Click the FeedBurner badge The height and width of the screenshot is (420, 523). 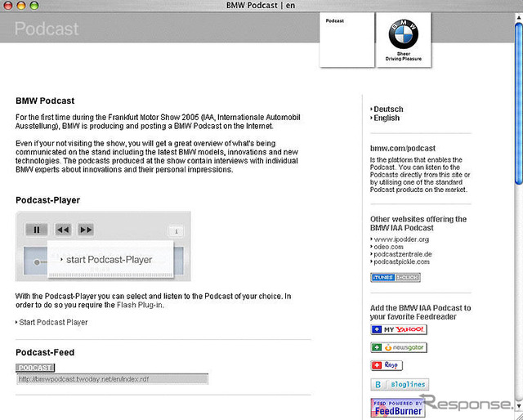[398, 408]
